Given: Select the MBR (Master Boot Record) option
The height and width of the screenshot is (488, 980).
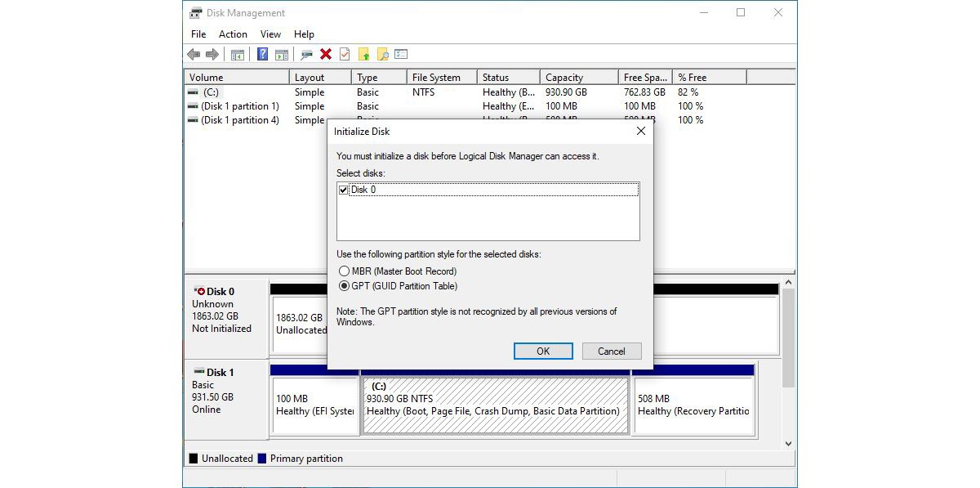Looking at the screenshot, I should pos(344,271).
